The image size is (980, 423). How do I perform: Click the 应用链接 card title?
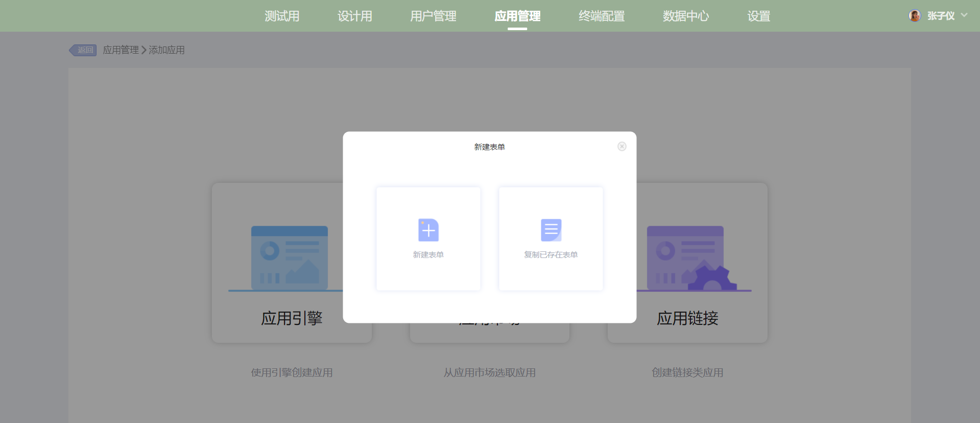click(x=687, y=318)
